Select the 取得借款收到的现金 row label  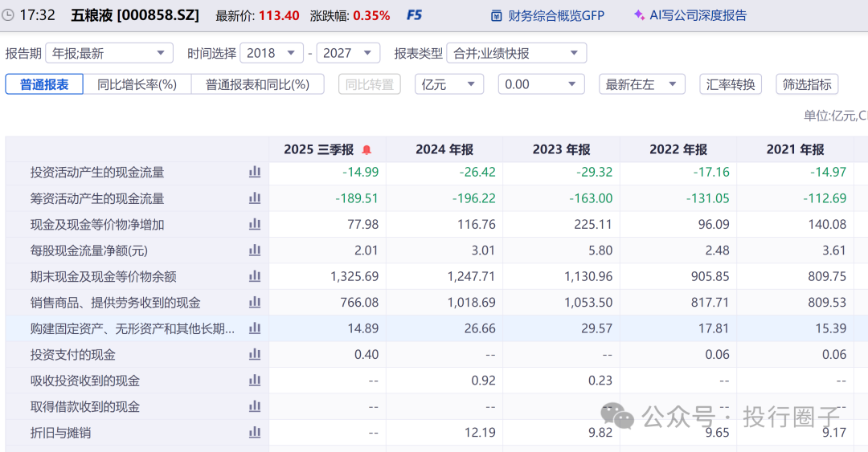85,406
